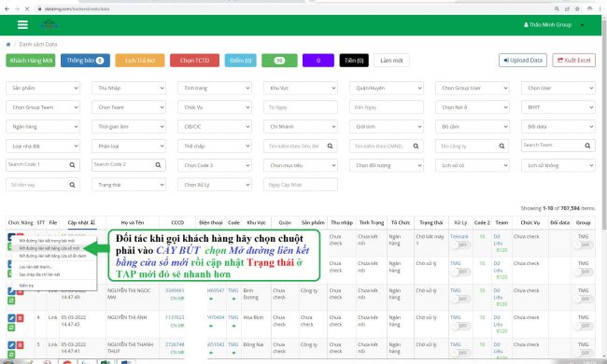Toggle Xử Lý switch in NGUYỄN THỊ NGỌC MAI row
The height and width of the screenshot is (364, 607).
(x=460, y=299)
